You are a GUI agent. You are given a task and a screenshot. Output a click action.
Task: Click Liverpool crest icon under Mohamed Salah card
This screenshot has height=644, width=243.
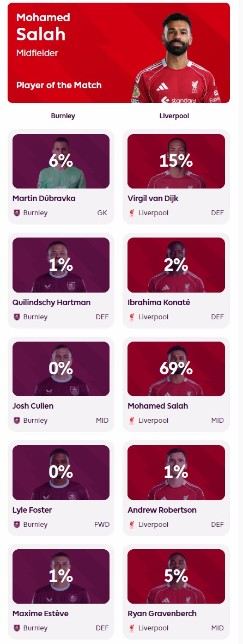pos(132,420)
